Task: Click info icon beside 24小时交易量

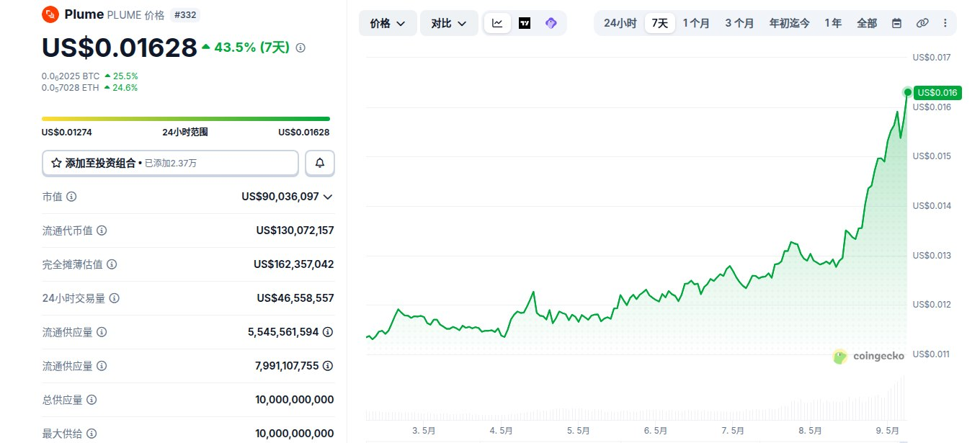Action: tap(115, 298)
